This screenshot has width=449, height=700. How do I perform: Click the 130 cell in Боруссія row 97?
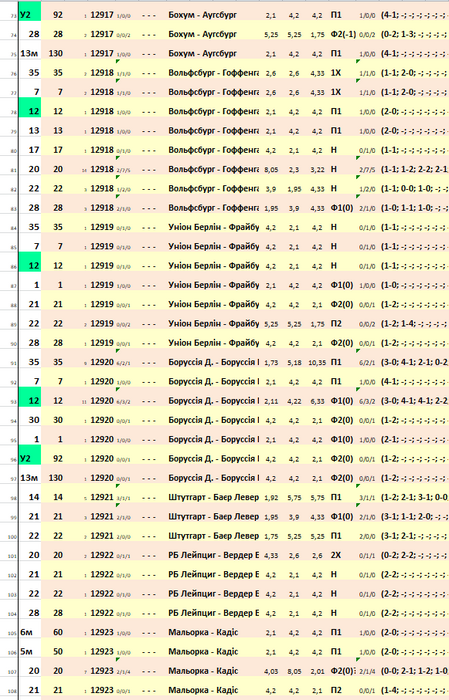[x=56, y=478]
